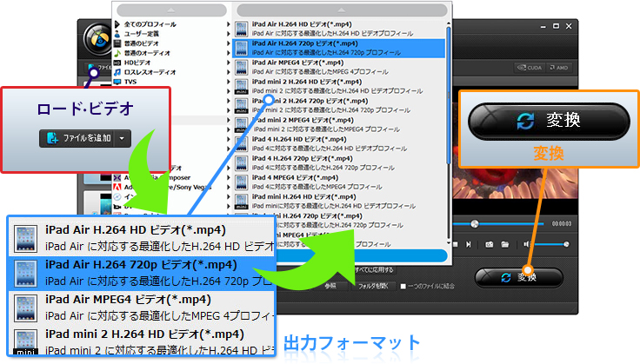Click the 普通のオーディオ music note icon
Image resolution: width=640 pixels, height=364 pixels.
pyautogui.click(x=117, y=53)
